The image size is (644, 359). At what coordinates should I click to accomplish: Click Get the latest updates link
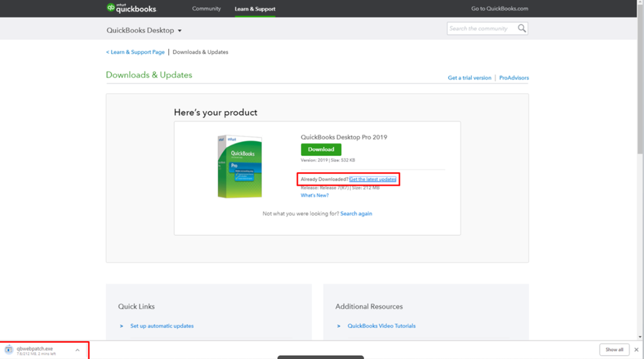tap(373, 179)
